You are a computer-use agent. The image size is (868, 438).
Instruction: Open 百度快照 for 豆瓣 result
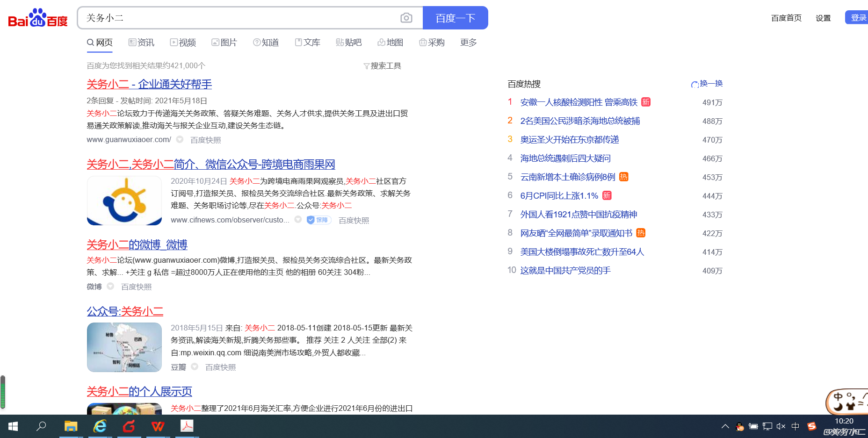point(221,367)
